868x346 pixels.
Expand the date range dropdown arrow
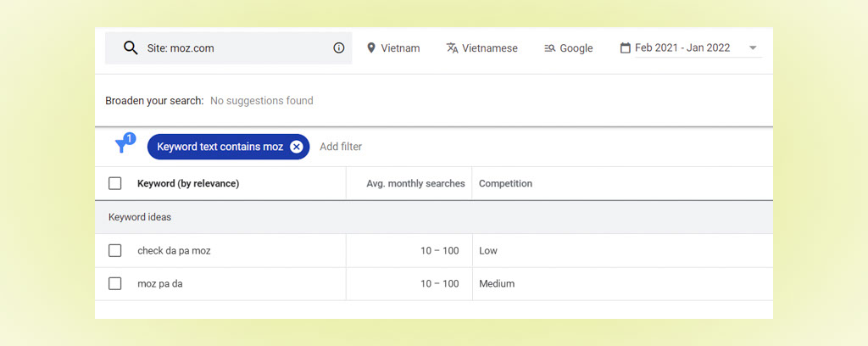(753, 48)
